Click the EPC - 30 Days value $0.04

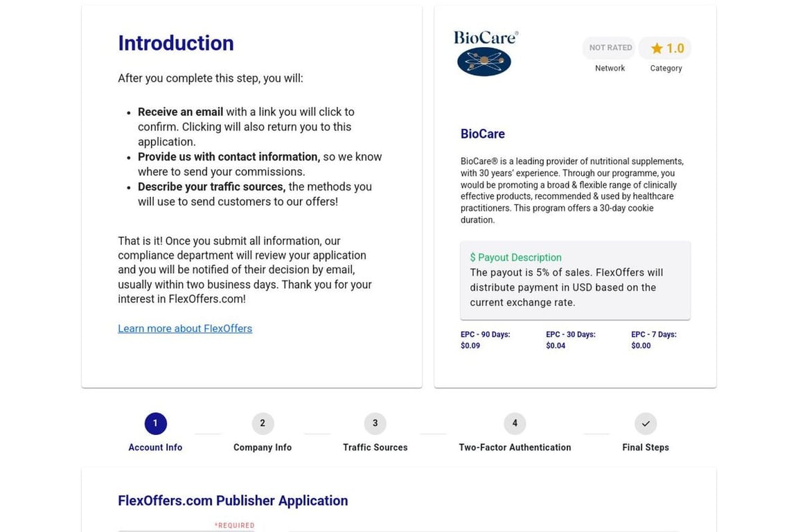556,346
